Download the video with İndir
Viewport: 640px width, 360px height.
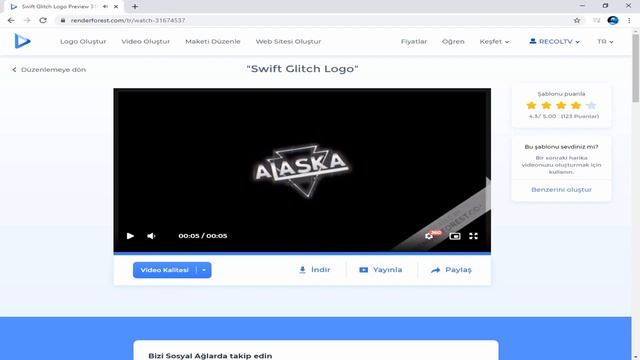point(314,270)
